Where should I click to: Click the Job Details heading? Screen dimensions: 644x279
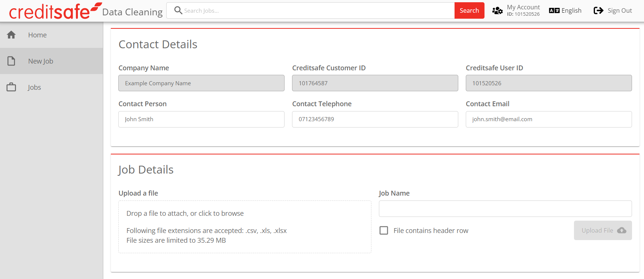tap(146, 170)
